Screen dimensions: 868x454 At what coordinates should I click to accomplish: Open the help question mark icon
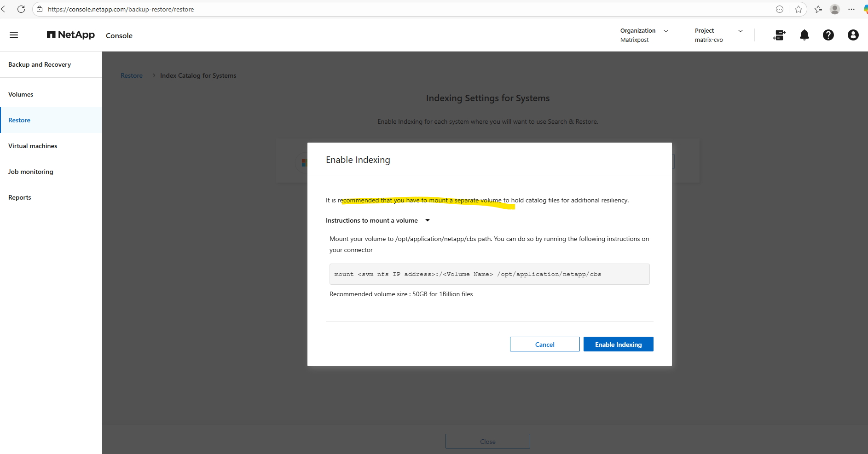pyautogui.click(x=828, y=35)
